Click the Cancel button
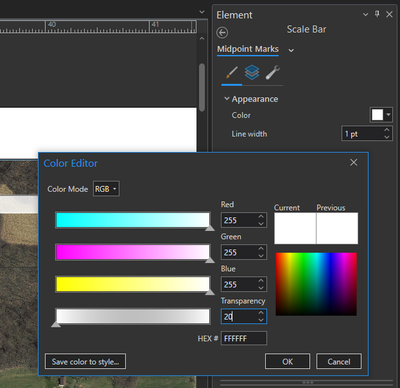 (339, 361)
